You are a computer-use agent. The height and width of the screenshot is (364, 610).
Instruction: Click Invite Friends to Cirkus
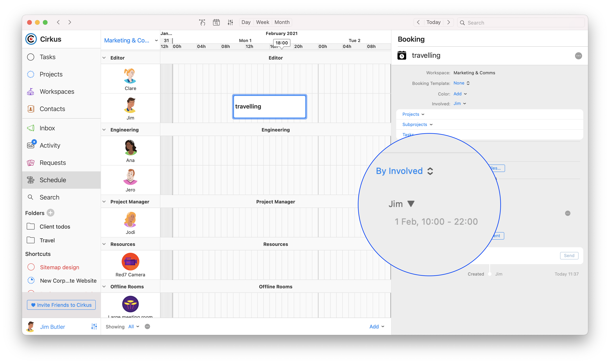pos(61,305)
